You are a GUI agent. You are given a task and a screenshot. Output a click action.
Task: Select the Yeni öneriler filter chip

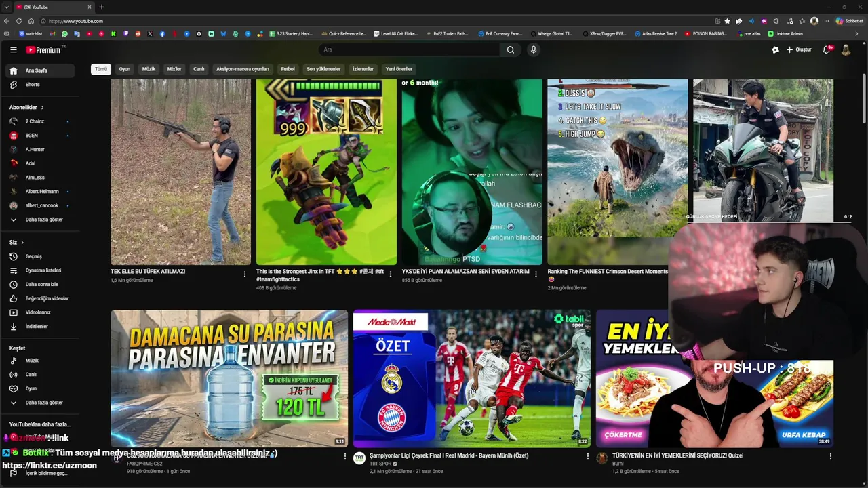pyautogui.click(x=399, y=69)
